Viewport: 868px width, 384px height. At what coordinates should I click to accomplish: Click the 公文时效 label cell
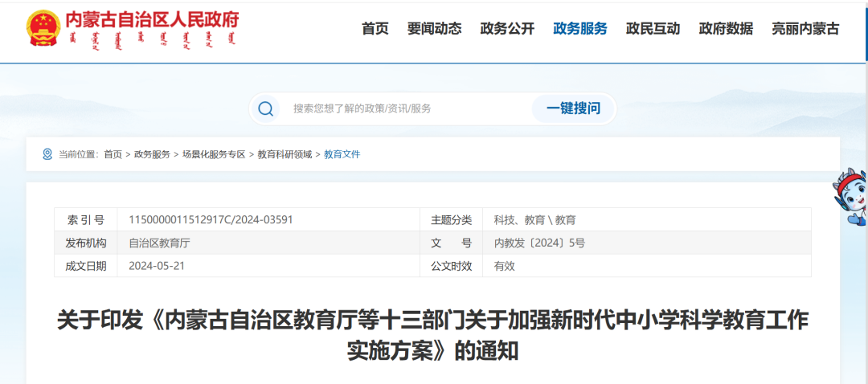[x=451, y=266]
